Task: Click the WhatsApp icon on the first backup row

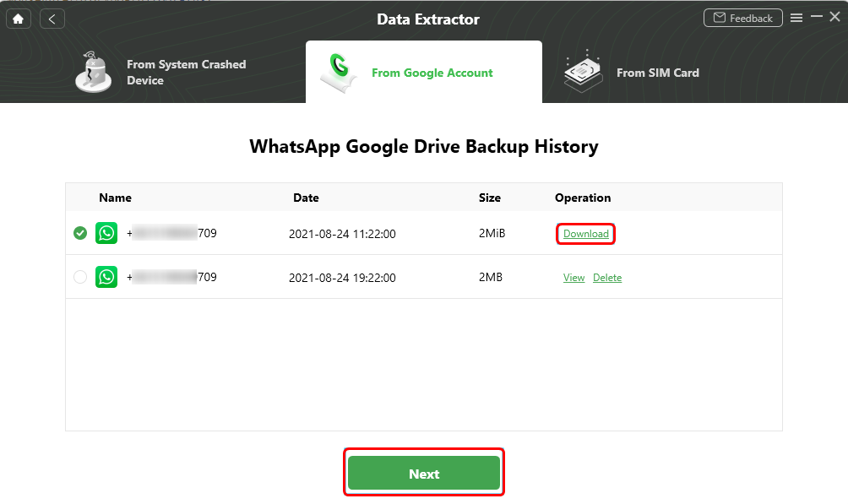Action: [x=106, y=233]
